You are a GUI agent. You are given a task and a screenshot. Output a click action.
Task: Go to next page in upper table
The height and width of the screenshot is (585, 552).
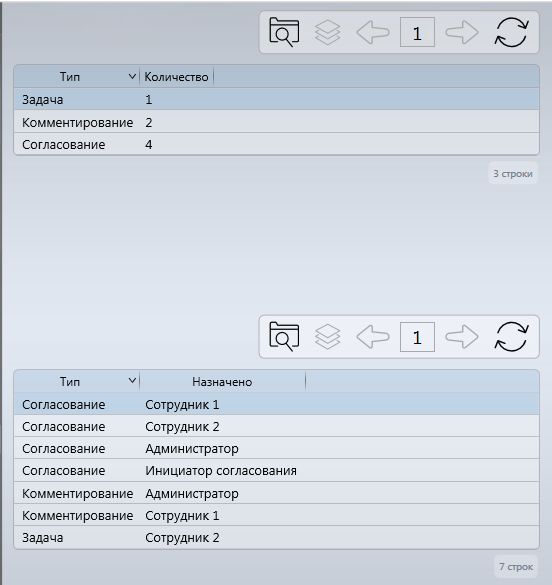coord(462,32)
